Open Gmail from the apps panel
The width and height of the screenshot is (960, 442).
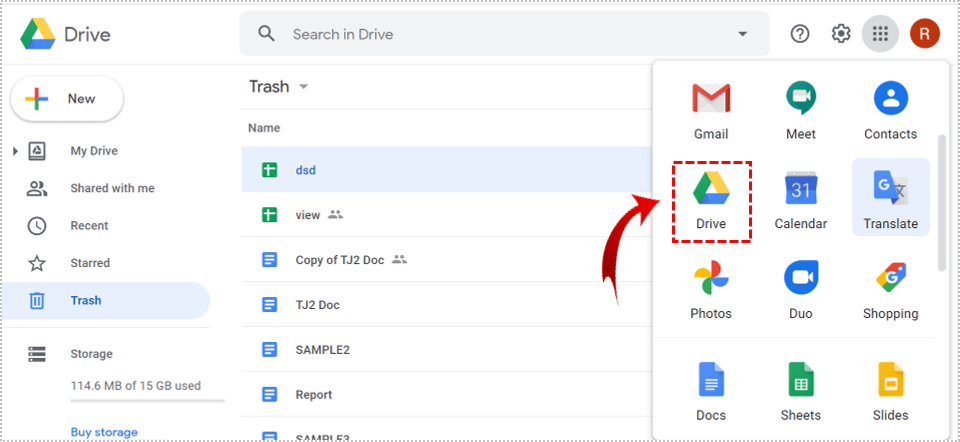coord(711,109)
